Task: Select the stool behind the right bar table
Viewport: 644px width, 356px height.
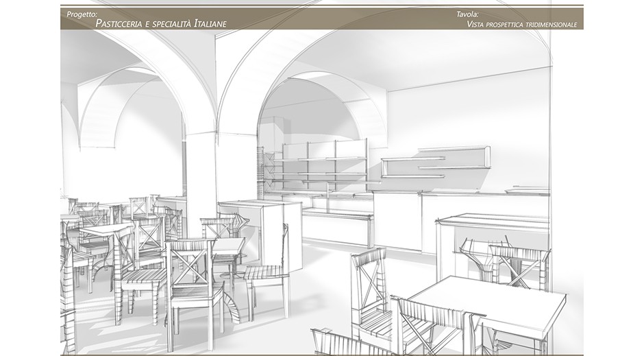Action: [521, 264]
